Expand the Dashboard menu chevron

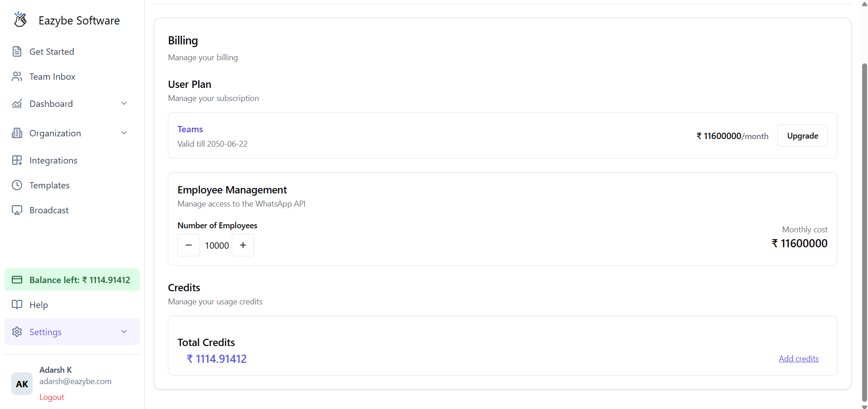click(124, 104)
